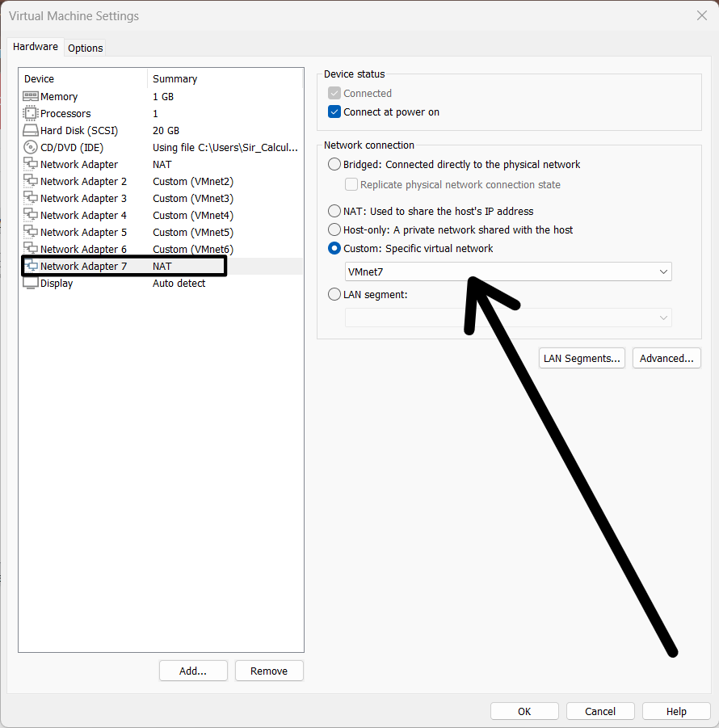Remove the selected device
The image size is (719, 728).
pos(269,671)
